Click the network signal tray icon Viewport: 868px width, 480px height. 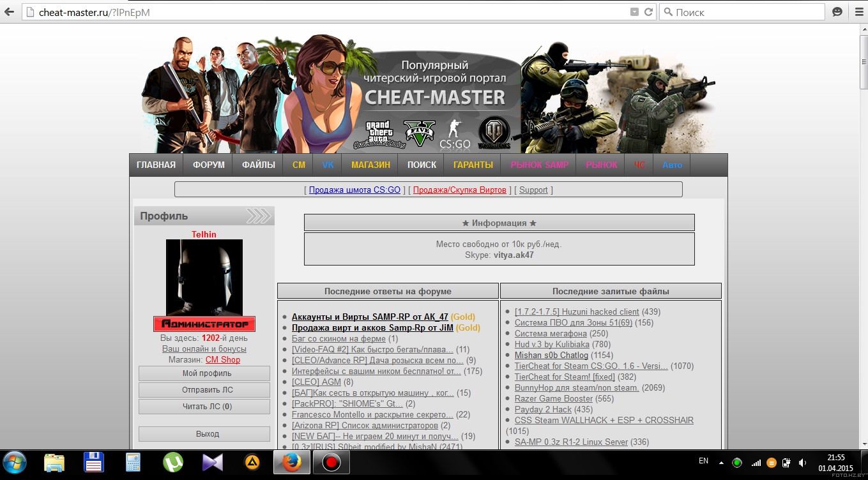click(756, 462)
